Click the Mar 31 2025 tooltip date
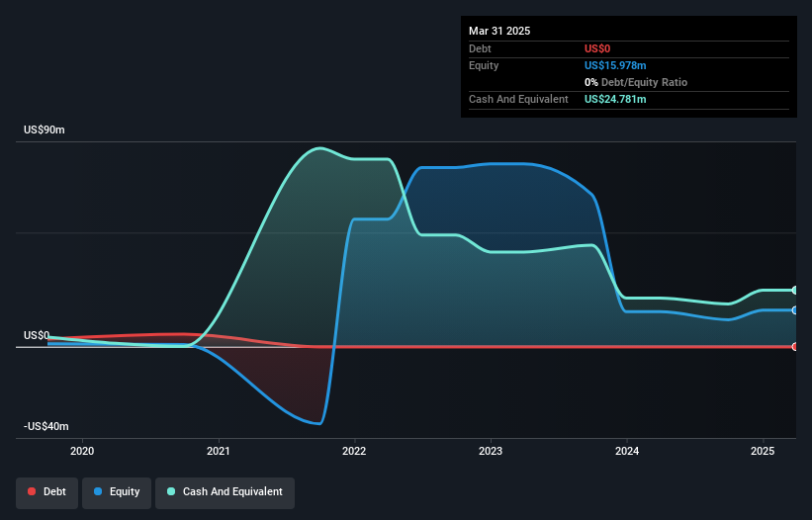 tap(499, 31)
